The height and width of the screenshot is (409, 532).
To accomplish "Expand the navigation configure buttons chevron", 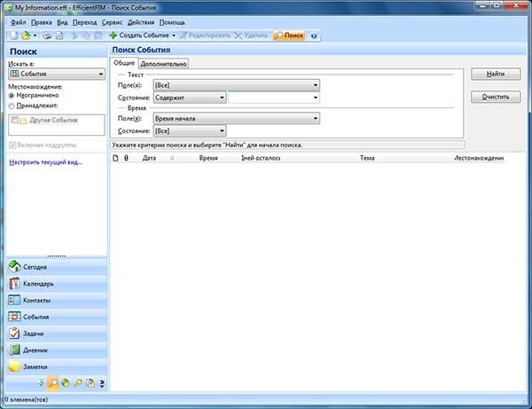I will point(102,383).
